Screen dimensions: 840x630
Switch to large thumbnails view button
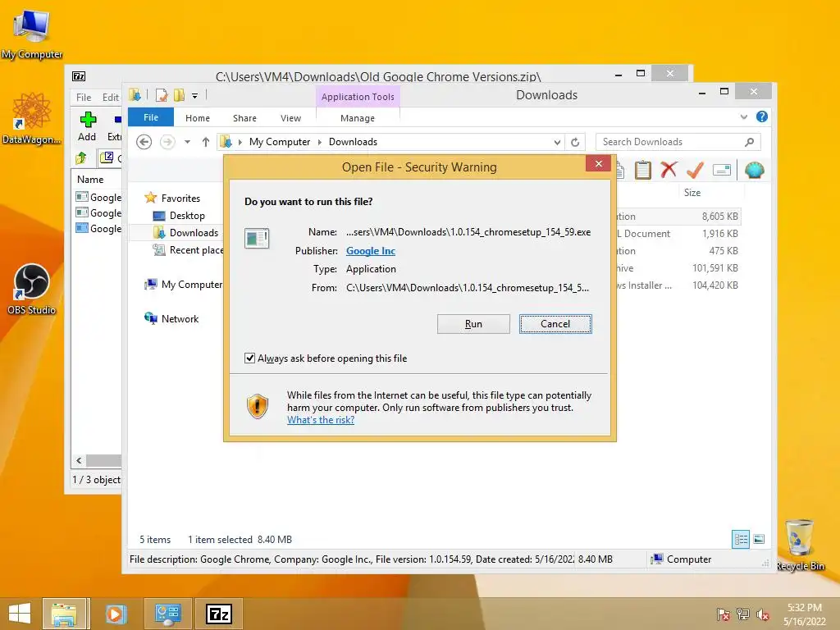759,539
